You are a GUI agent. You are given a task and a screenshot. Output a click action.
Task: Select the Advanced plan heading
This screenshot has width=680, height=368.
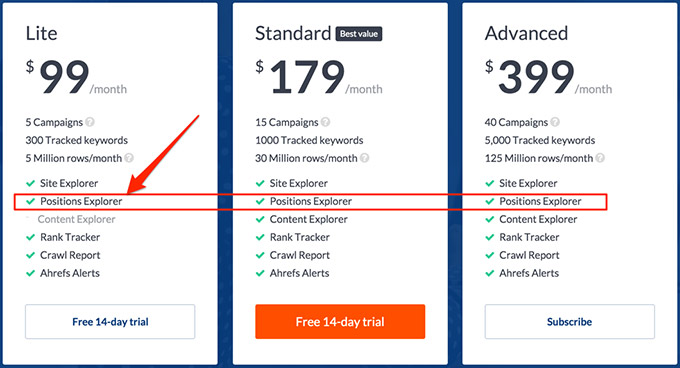click(x=526, y=33)
